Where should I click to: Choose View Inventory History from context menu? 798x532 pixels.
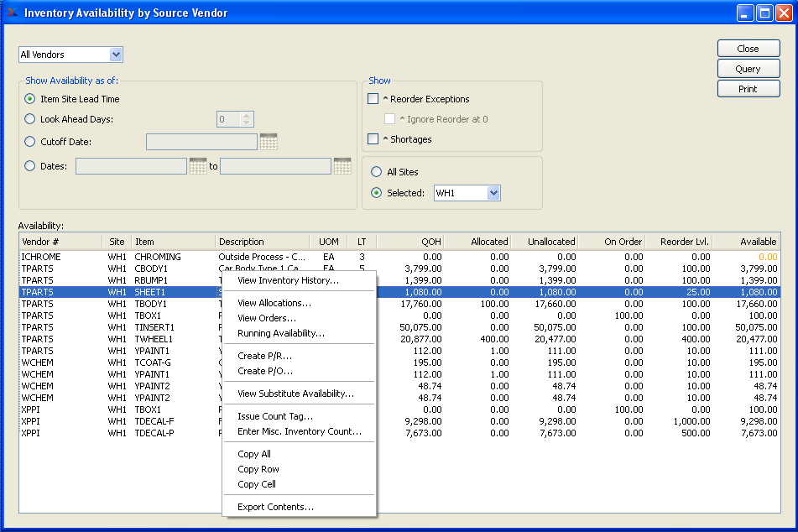(x=288, y=280)
